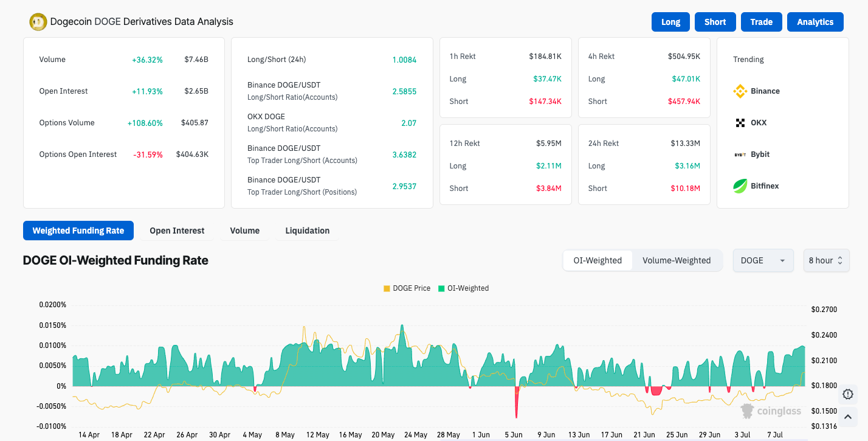Open the Liquidation tab
Viewport: 868px width, 441px height.
click(307, 231)
